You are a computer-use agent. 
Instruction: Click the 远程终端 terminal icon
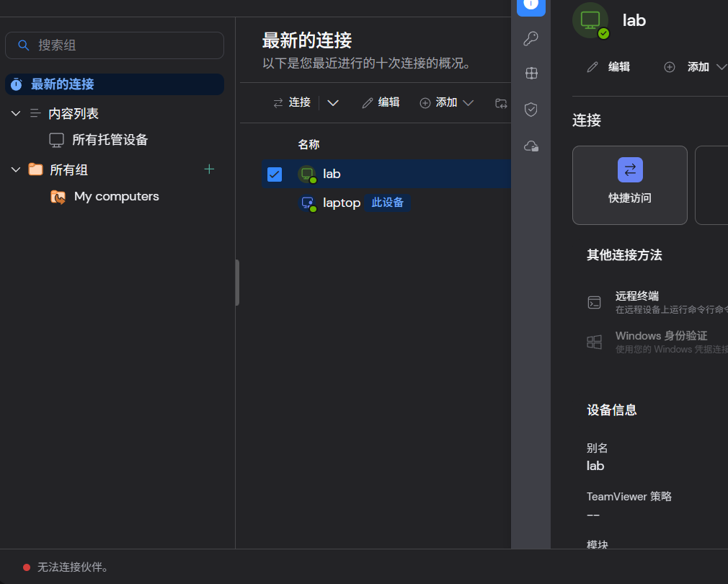point(594,303)
